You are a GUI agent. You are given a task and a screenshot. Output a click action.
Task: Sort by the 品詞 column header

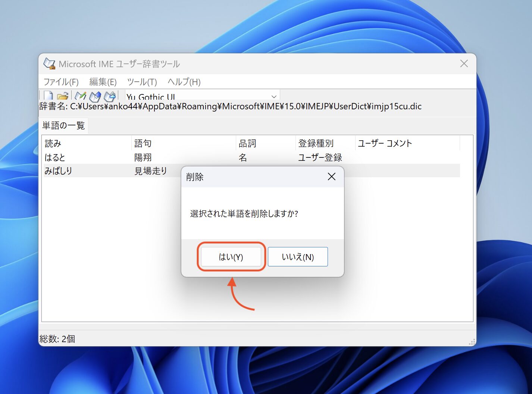[266, 143]
